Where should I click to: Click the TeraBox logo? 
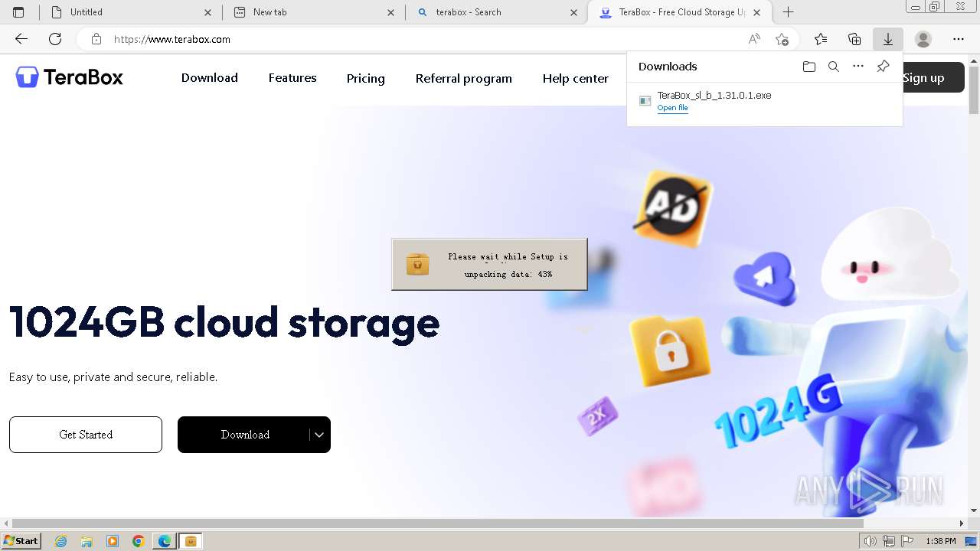tap(69, 77)
